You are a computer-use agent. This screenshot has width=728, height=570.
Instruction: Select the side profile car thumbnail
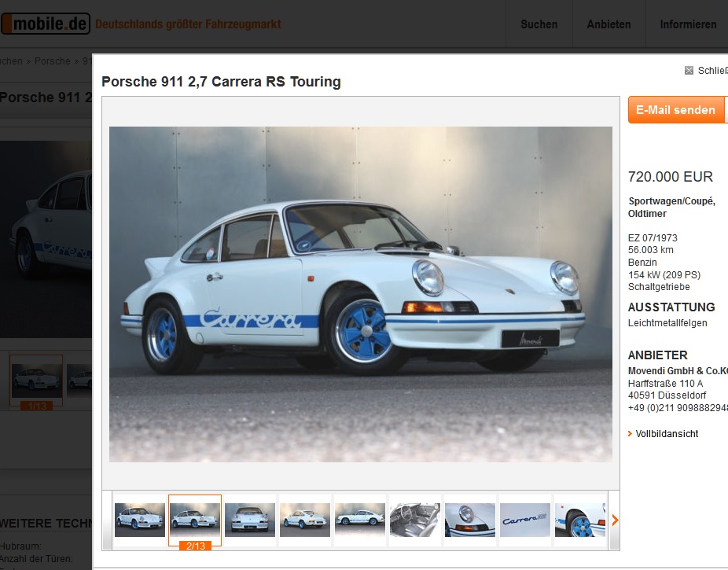pos(360,520)
